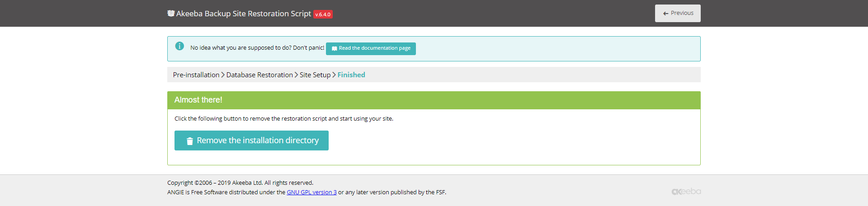Go back using the Previous button
This screenshot has width=868, height=206.
(x=678, y=13)
